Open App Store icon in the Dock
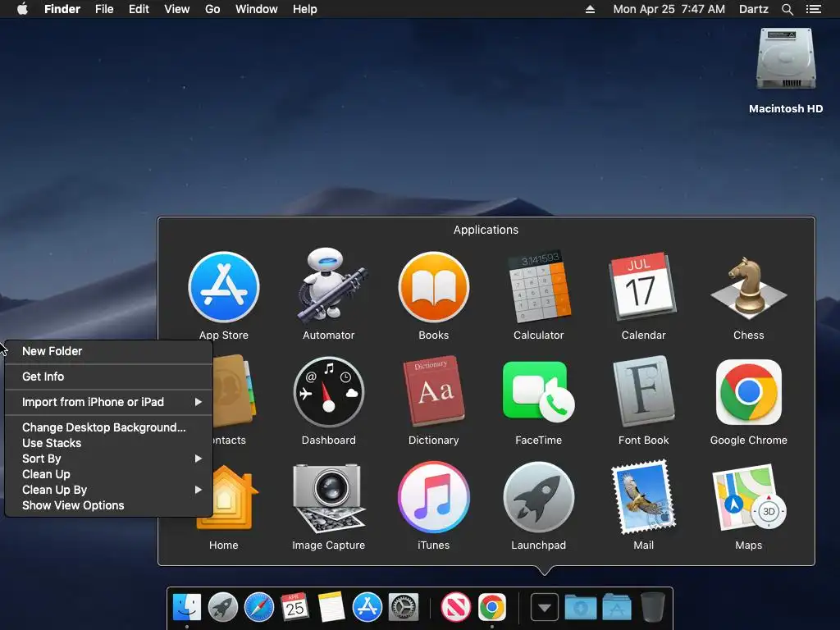 pyautogui.click(x=367, y=608)
